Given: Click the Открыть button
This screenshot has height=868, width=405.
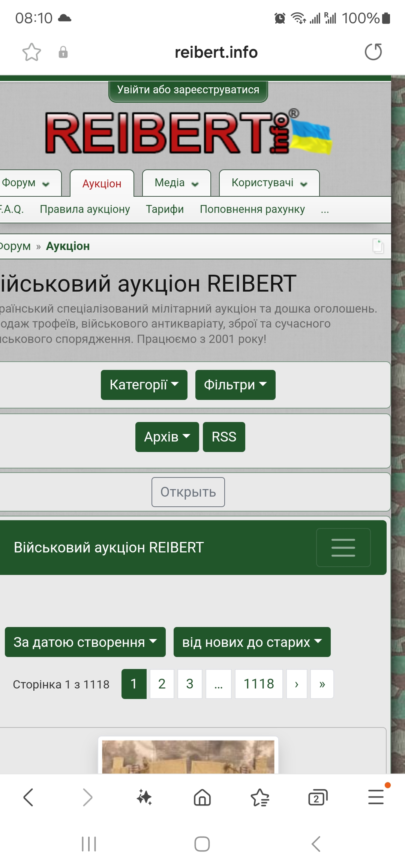Looking at the screenshot, I should click(188, 492).
